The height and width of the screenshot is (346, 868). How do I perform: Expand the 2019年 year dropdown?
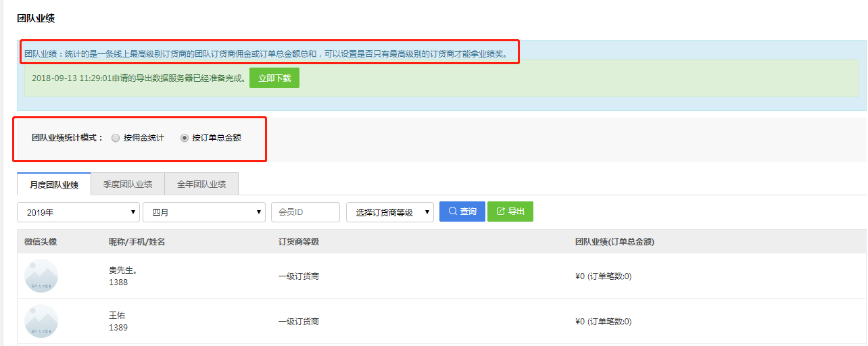pos(78,212)
